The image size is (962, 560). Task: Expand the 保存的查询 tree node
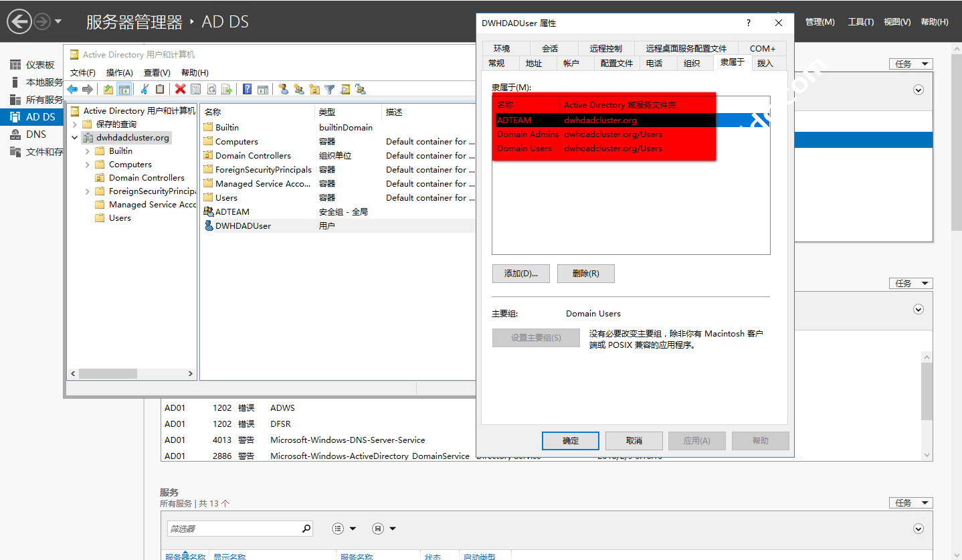(x=75, y=124)
